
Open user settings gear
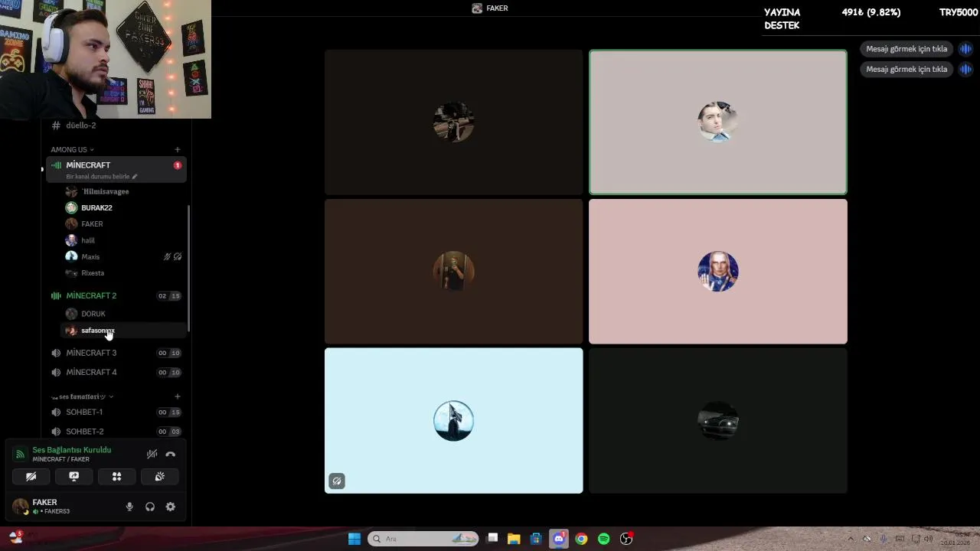[171, 507]
